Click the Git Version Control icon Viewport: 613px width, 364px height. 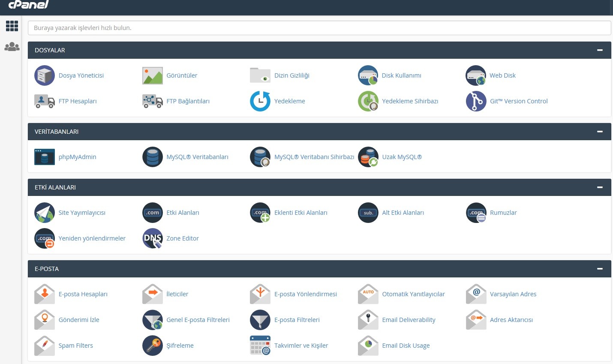pos(476,101)
